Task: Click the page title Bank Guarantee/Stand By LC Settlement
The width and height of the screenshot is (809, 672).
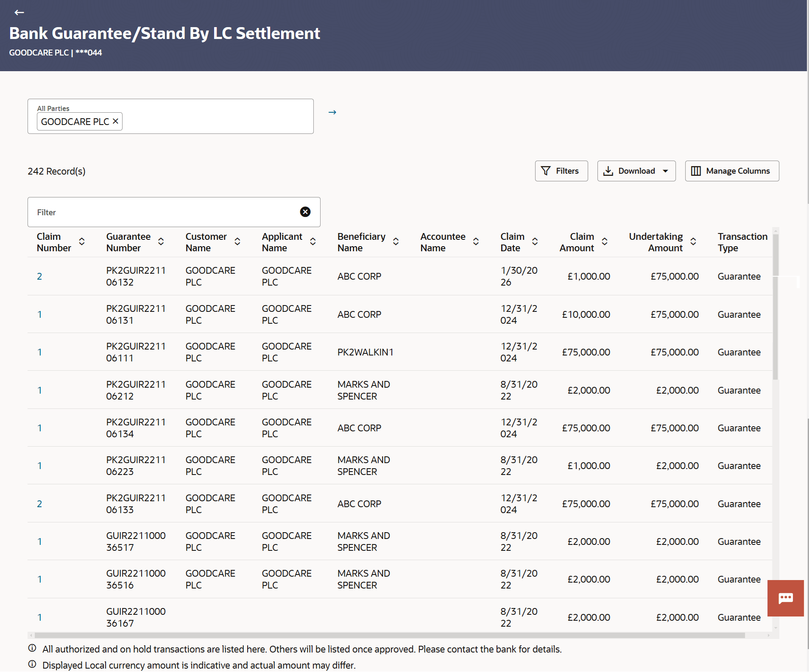Action: point(165,33)
